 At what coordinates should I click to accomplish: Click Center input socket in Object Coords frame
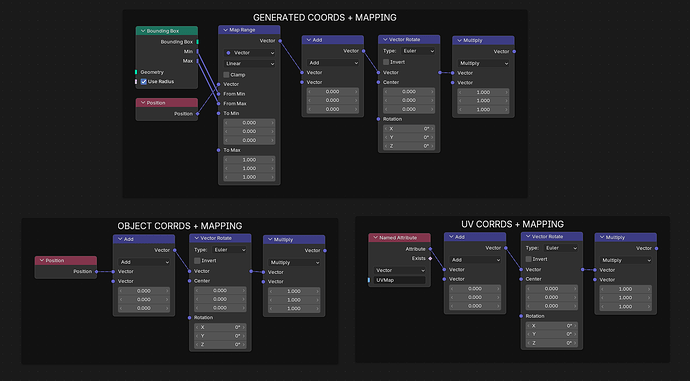190,281
